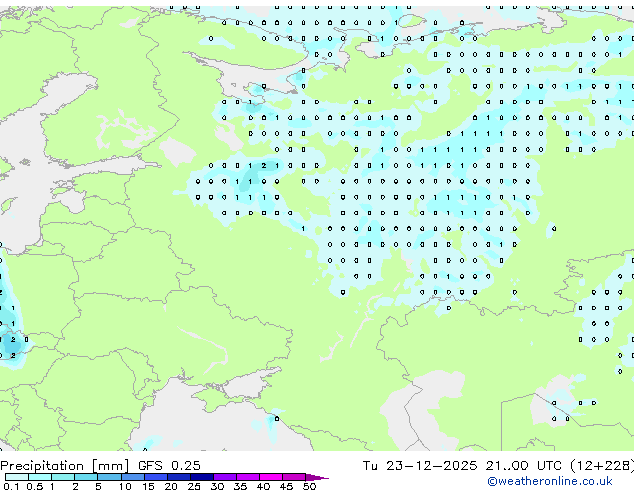Viewport: 634px width, 490px height.
Task: Click the '25' legend scale label
Action: [194, 486]
